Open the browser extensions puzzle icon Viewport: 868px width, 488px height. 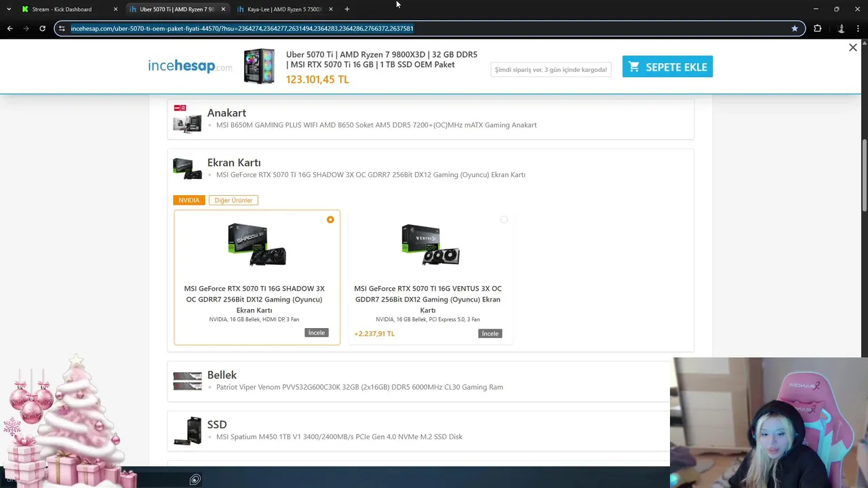click(x=817, y=28)
